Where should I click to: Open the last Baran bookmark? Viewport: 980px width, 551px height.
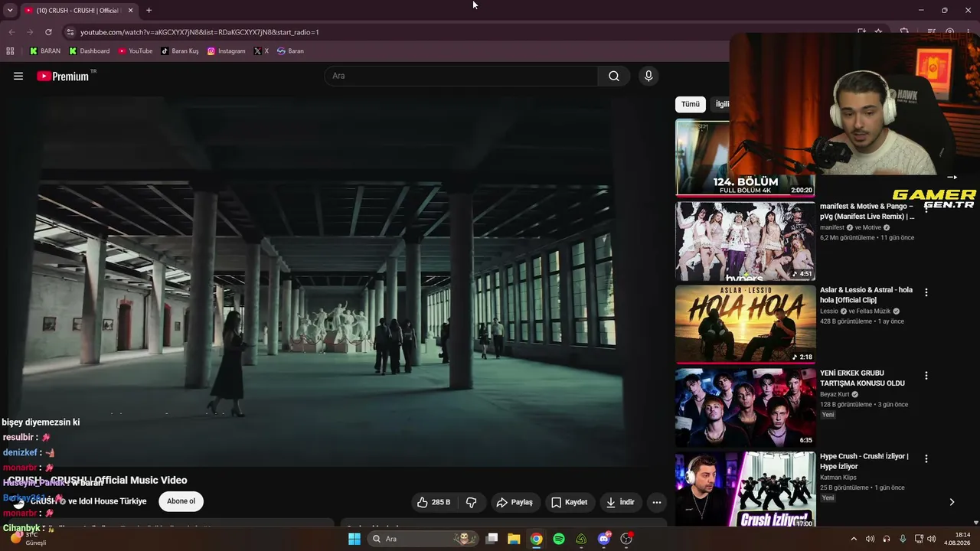(291, 51)
